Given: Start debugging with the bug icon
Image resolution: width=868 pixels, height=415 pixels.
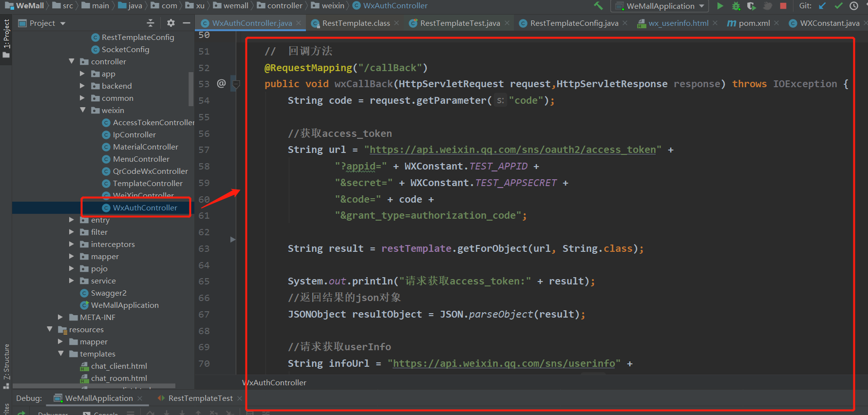Looking at the screenshot, I should 736,6.
